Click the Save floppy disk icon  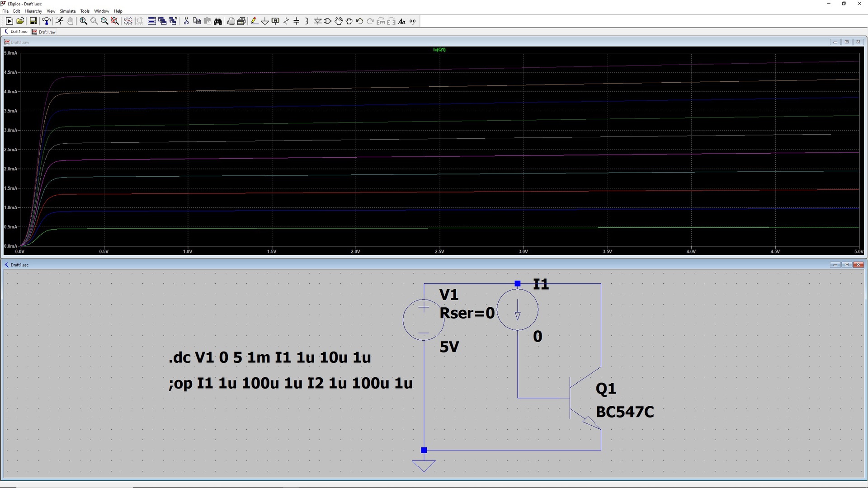point(33,21)
